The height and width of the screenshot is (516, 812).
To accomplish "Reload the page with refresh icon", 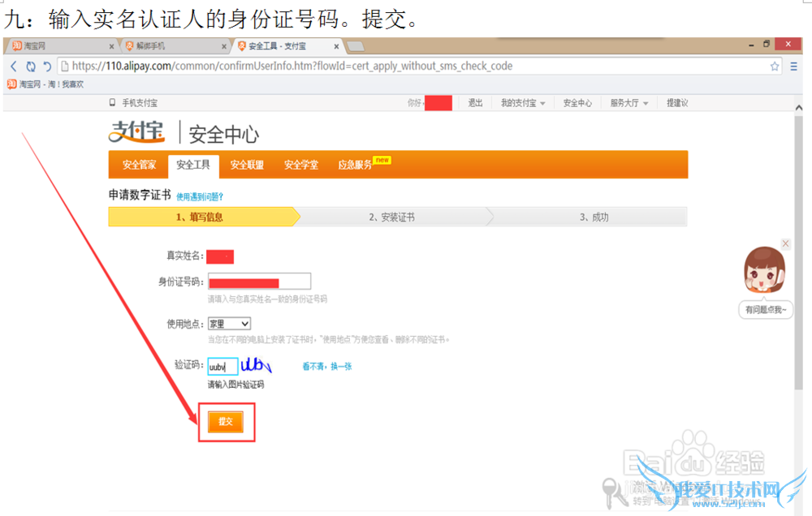I will coord(31,67).
